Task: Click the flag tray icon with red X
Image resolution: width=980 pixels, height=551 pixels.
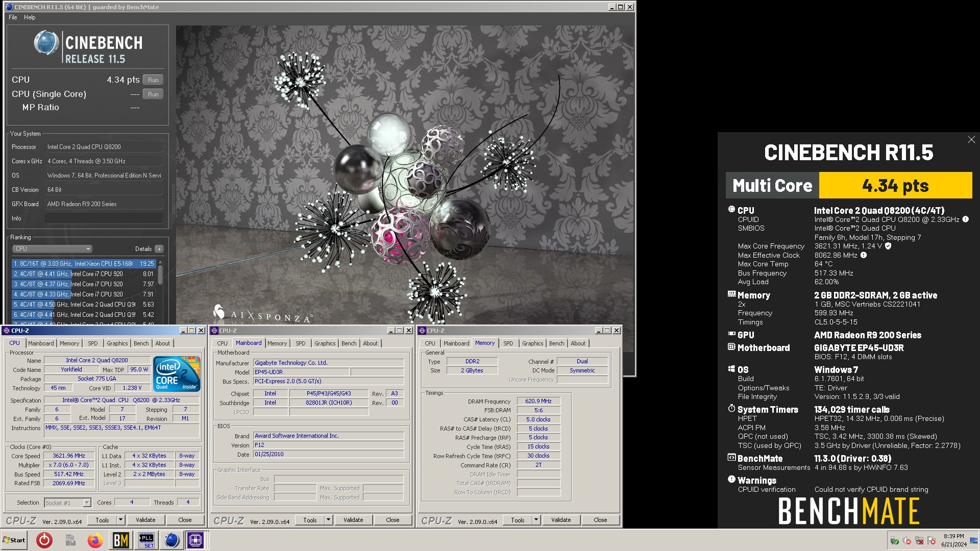Action: click(x=932, y=541)
